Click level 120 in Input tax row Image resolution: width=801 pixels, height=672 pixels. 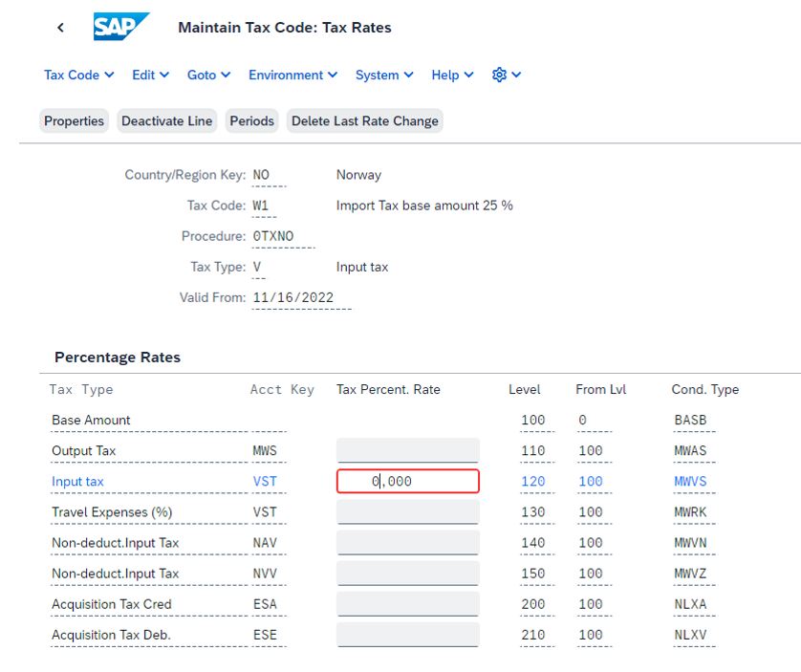532,482
